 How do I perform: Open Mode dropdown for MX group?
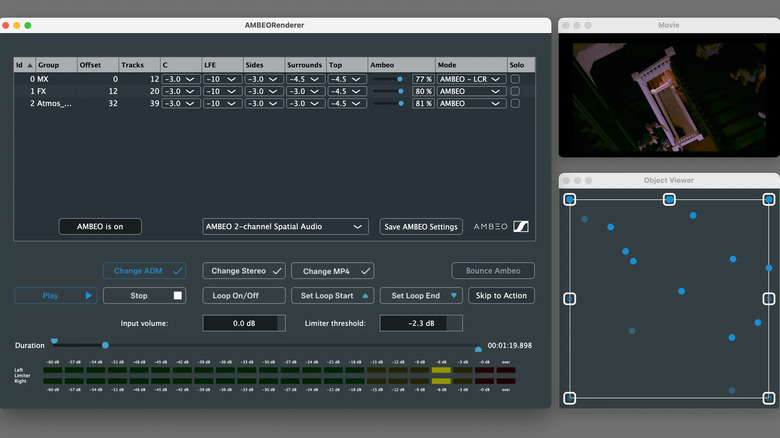pyautogui.click(x=471, y=79)
